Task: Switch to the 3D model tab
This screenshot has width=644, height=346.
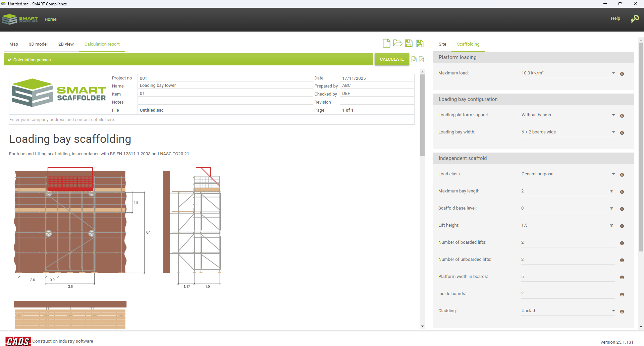Action: [x=38, y=44]
